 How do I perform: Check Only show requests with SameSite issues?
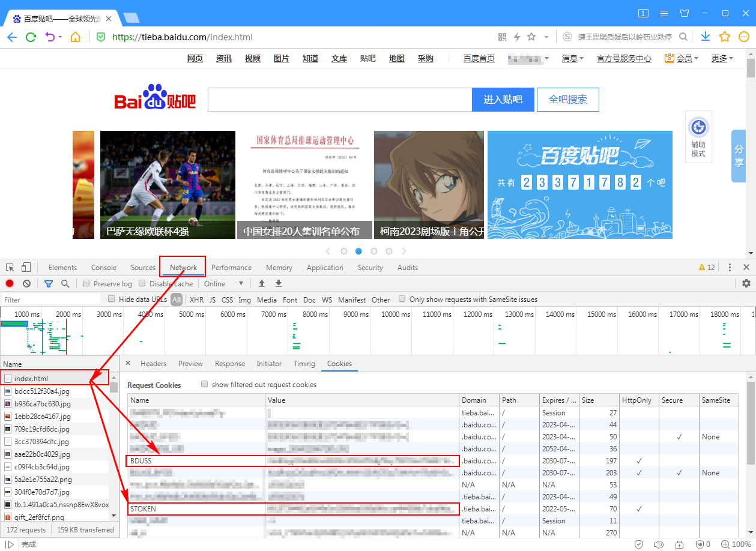pos(402,299)
